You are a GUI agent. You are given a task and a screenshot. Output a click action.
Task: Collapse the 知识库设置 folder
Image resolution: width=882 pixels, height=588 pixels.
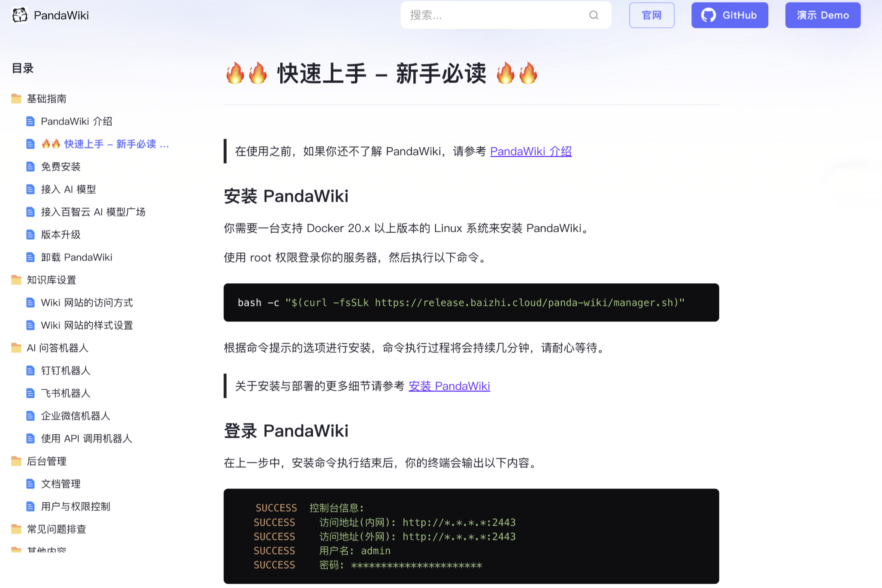click(x=51, y=280)
